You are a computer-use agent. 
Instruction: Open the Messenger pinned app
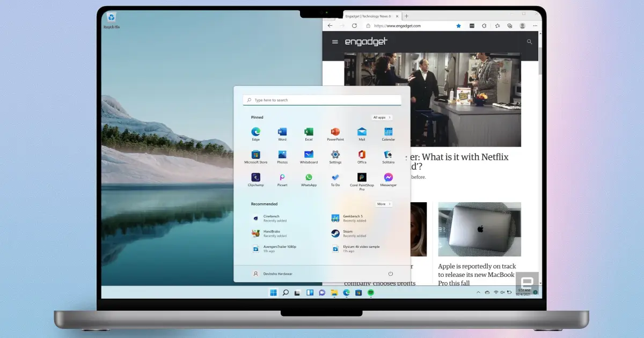[388, 178]
